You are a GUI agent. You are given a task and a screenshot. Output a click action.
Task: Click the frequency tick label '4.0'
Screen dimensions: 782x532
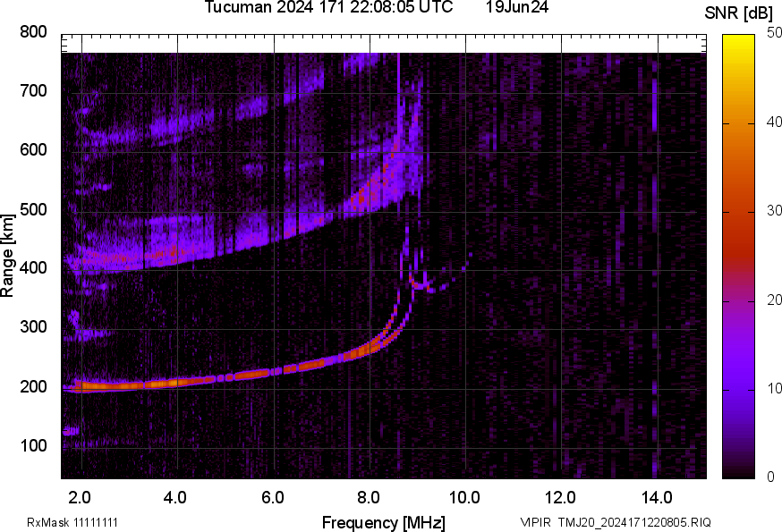[x=175, y=498]
